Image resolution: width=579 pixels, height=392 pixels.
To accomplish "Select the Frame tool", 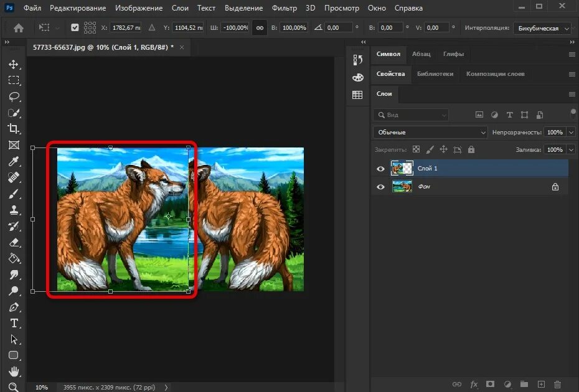I will (x=14, y=145).
